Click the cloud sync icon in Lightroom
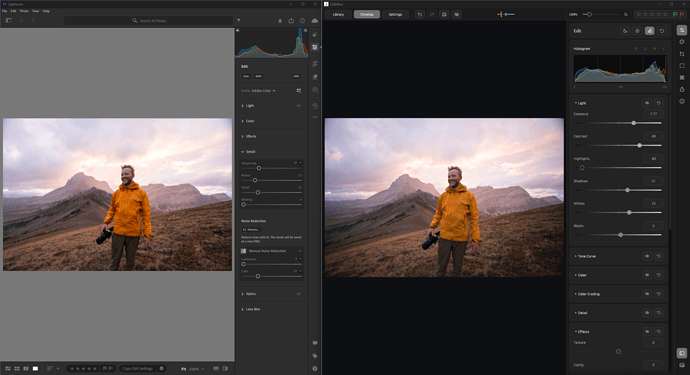The width and height of the screenshot is (690, 375). tap(315, 21)
